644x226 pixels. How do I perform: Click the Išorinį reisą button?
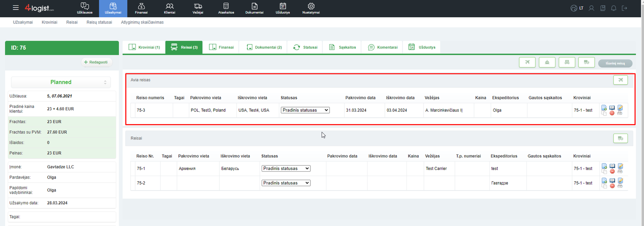[615, 63]
